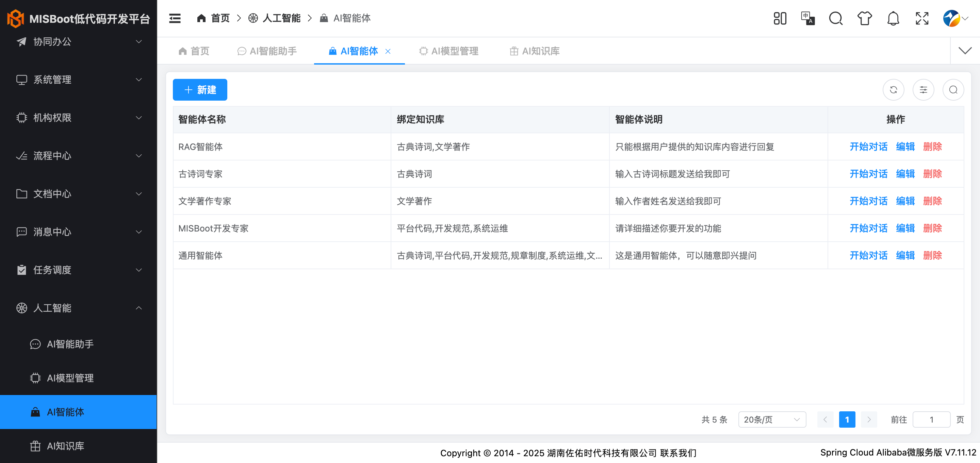Click the MISBoot logo icon
Viewport: 980px width, 463px height.
[16, 18]
